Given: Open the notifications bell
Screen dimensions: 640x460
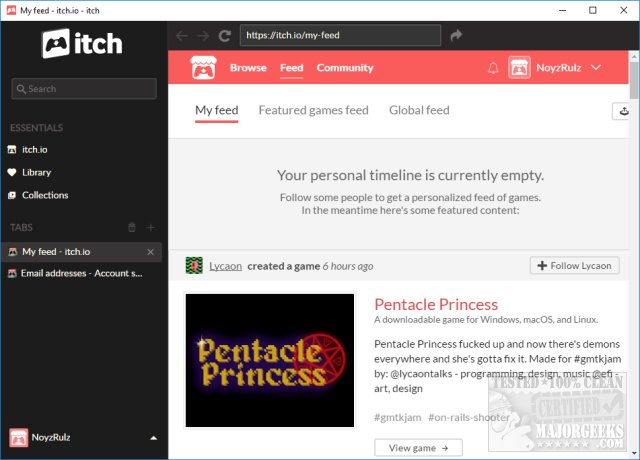Looking at the screenshot, I should point(492,68).
